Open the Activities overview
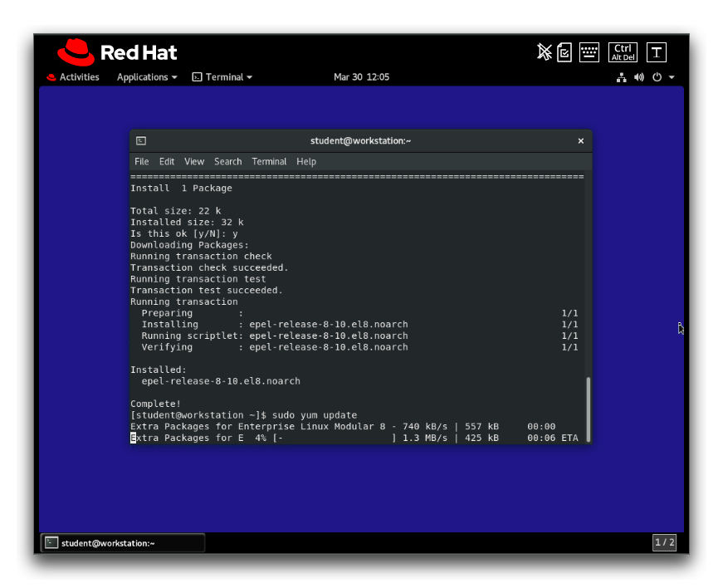This screenshot has width=723, height=588. (x=73, y=77)
